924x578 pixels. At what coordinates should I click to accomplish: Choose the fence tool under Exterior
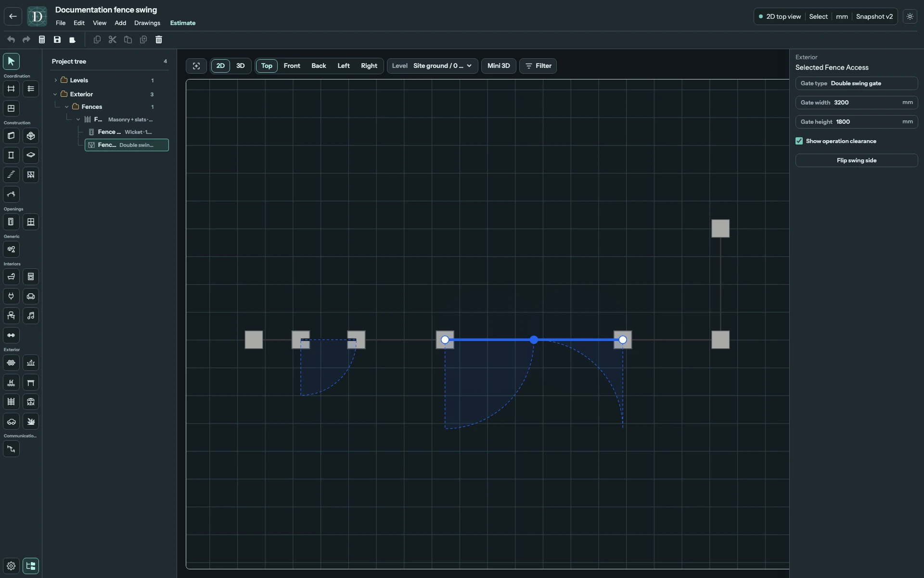pyautogui.click(x=11, y=402)
